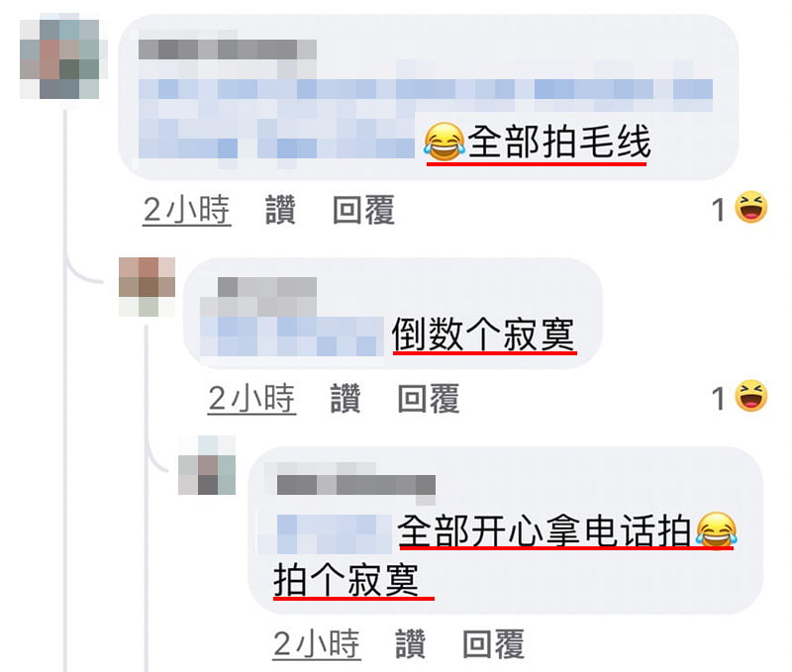Reply to the 拍个寂寞 nested comment
This screenshot has width=792, height=672.
click(493, 643)
